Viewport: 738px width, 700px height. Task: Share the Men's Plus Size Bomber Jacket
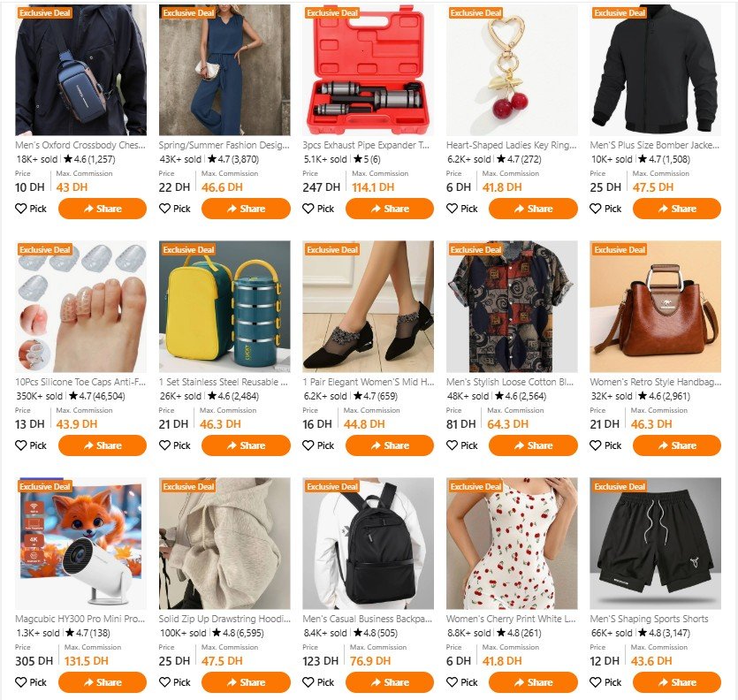point(677,209)
